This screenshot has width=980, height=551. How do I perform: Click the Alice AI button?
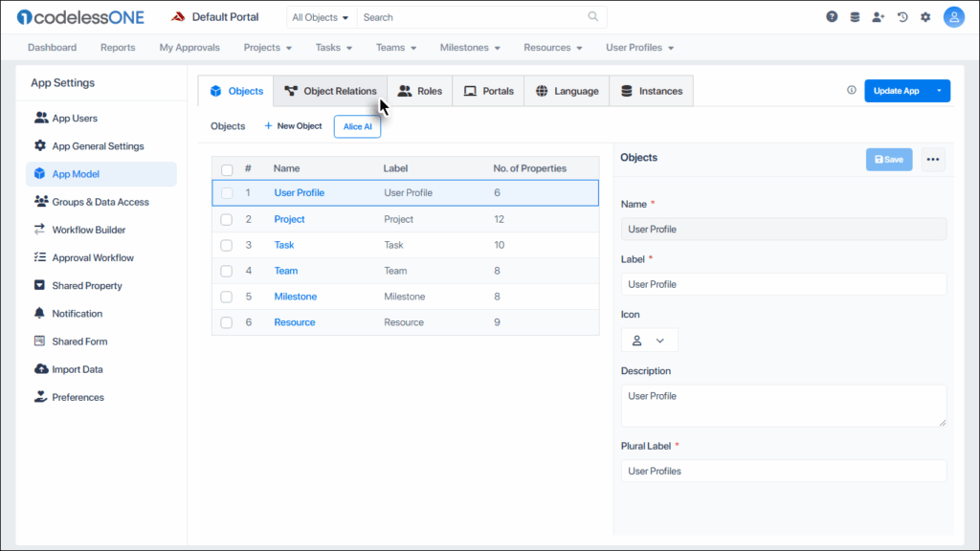click(x=357, y=126)
